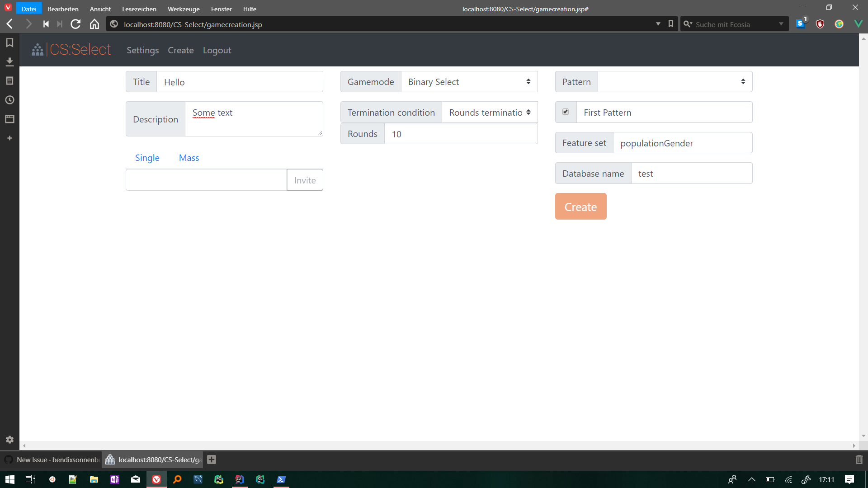Image resolution: width=868 pixels, height=488 pixels.
Task: Navigate to Settings in the CS:Select navbar
Action: pos(142,50)
